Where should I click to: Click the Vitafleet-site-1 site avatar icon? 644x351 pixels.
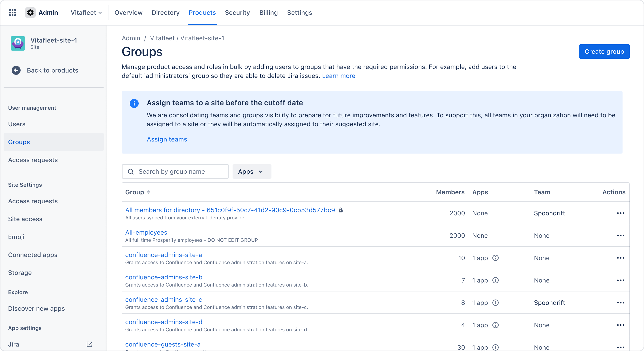point(18,43)
